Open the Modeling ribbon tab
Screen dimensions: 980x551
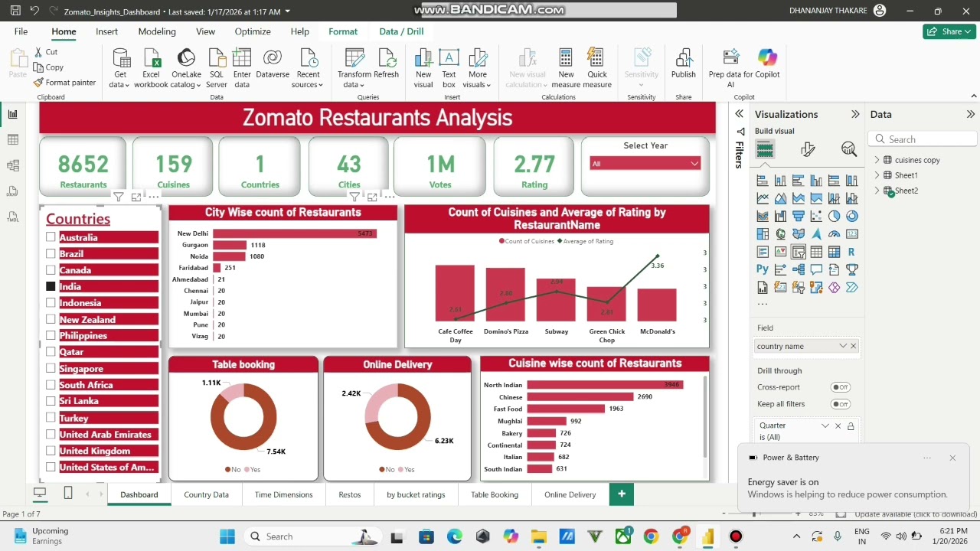(x=157, y=31)
